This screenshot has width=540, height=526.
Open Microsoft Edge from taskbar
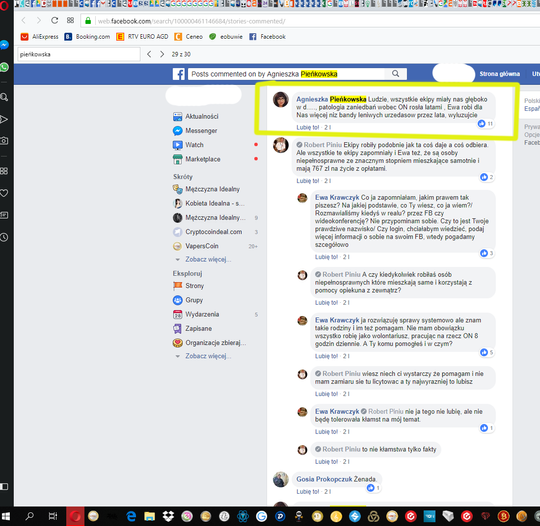tap(131, 516)
